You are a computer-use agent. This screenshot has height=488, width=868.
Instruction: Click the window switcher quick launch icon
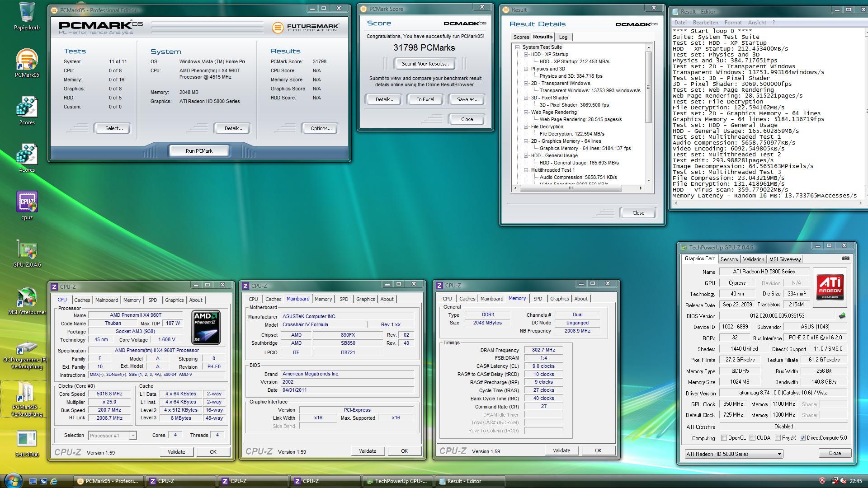[x=43, y=481]
